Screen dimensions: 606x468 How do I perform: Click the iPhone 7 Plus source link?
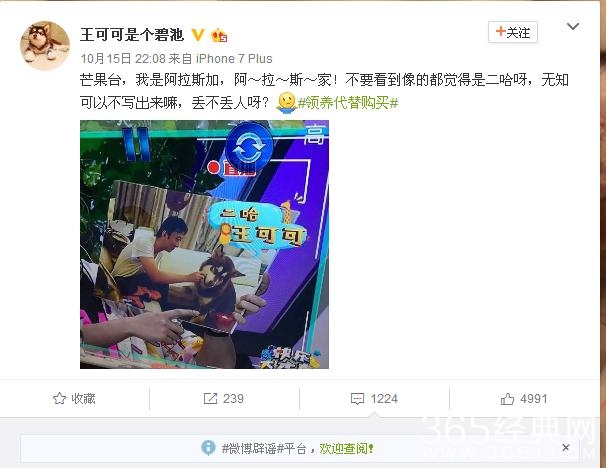pos(234,58)
